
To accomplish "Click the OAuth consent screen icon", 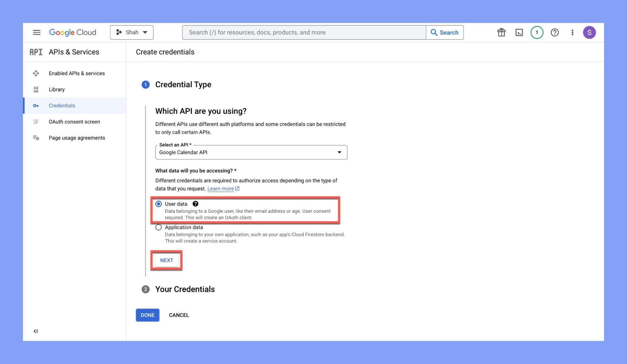I will point(36,121).
